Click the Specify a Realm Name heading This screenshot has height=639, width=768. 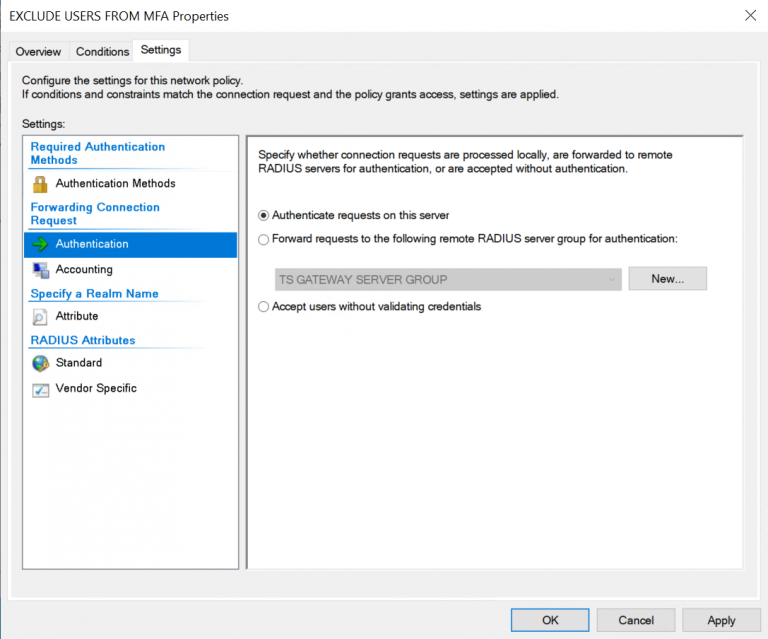[95, 294]
